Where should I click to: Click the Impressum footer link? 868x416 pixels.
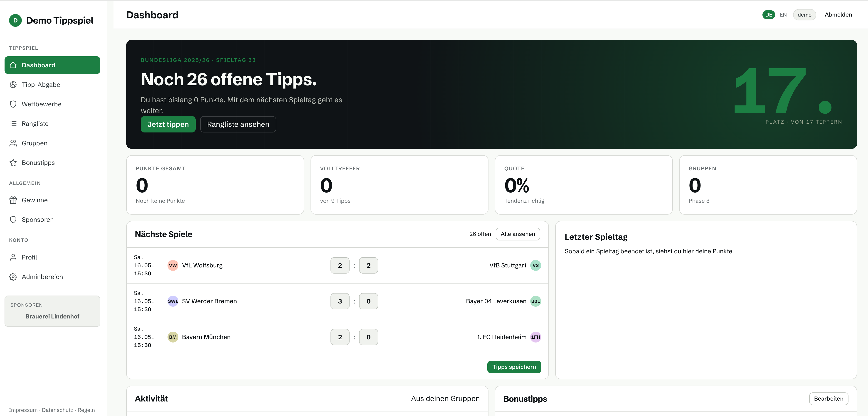tap(23, 410)
